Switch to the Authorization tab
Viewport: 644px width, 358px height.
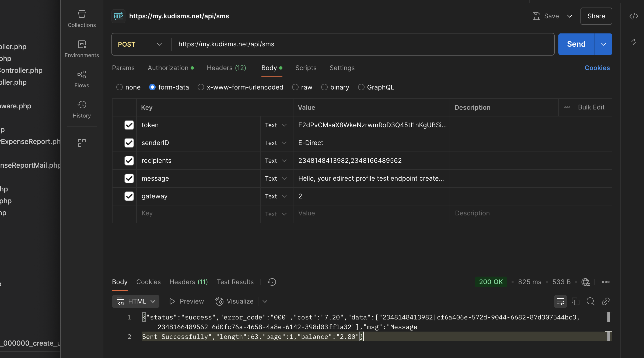[x=171, y=68]
